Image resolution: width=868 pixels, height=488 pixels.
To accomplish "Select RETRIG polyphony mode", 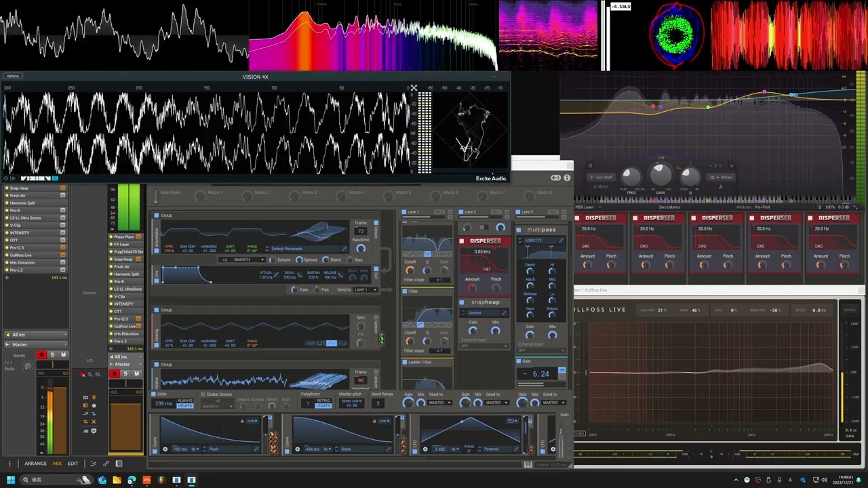I will click(x=323, y=401).
